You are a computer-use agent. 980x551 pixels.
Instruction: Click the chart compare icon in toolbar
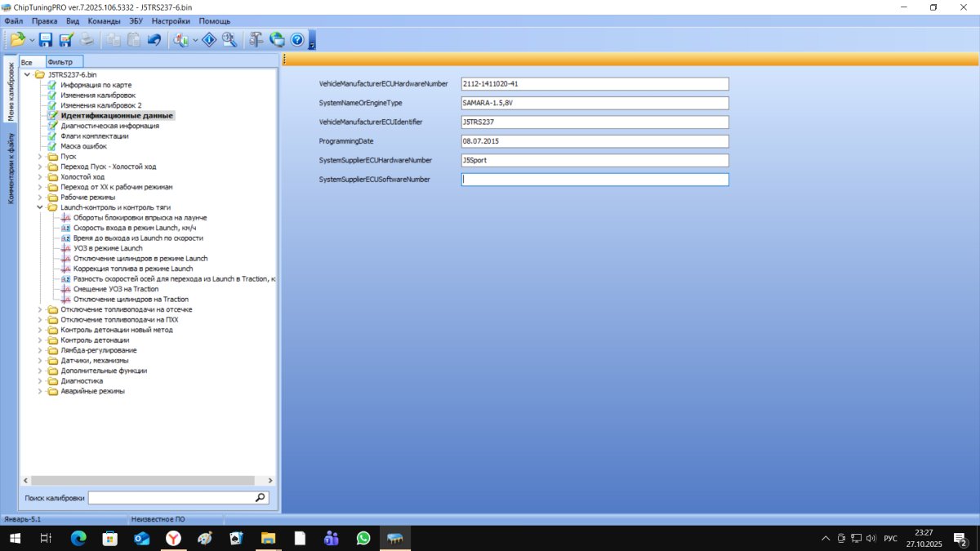point(181,39)
